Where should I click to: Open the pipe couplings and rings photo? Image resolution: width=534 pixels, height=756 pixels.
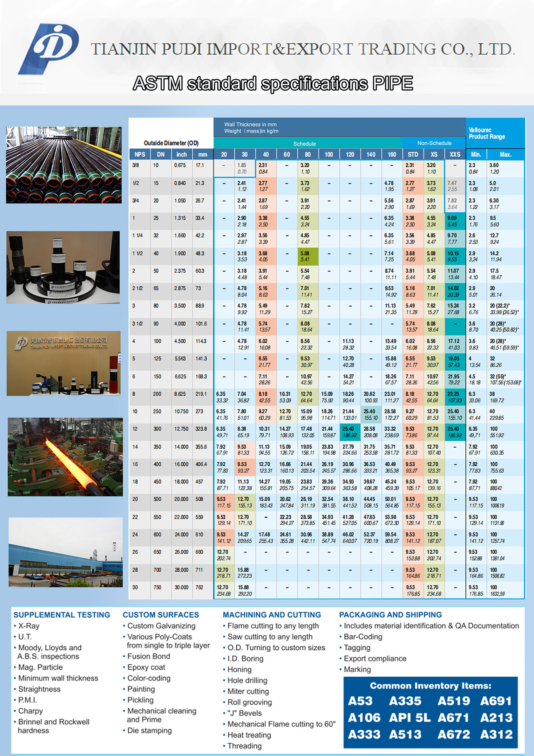point(63,267)
